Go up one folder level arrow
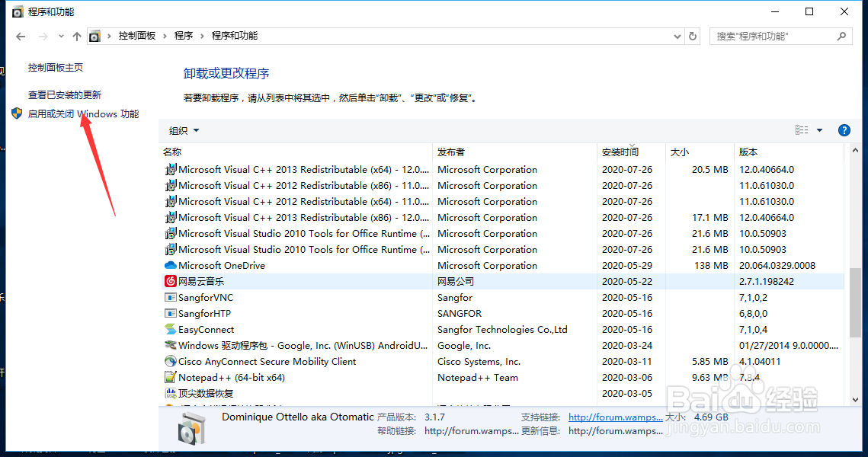Screen dimensions: 868x457 76,37
